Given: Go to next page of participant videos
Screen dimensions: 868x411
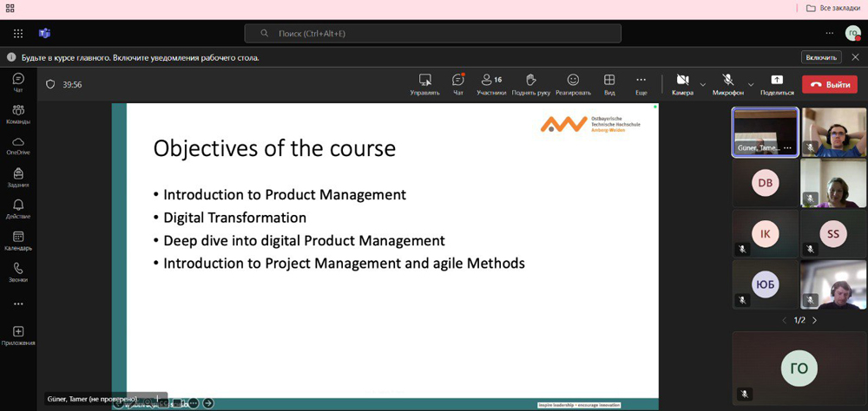Looking at the screenshot, I should (x=814, y=320).
